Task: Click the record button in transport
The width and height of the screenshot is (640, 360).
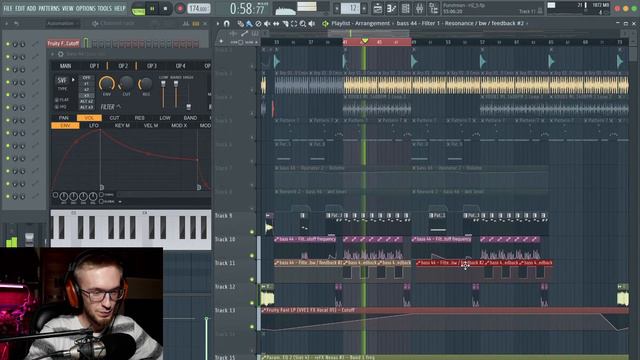Action: click(x=180, y=8)
